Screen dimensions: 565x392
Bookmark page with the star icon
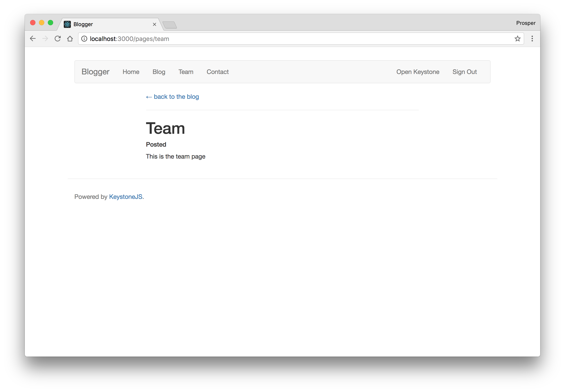pyautogui.click(x=517, y=39)
